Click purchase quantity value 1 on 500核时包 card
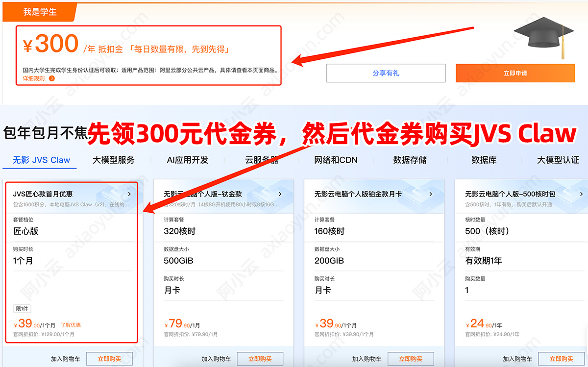The height and width of the screenshot is (367, 588). [x=467, y=290]
